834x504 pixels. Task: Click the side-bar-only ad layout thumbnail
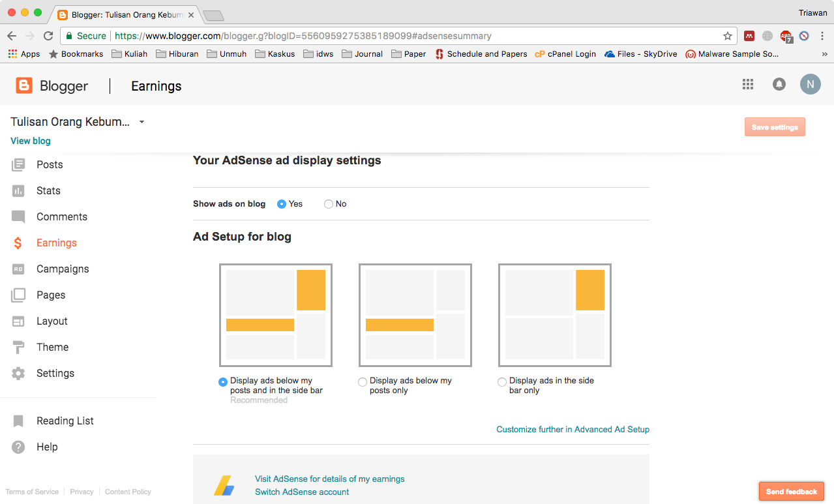(x=554, y=315)
